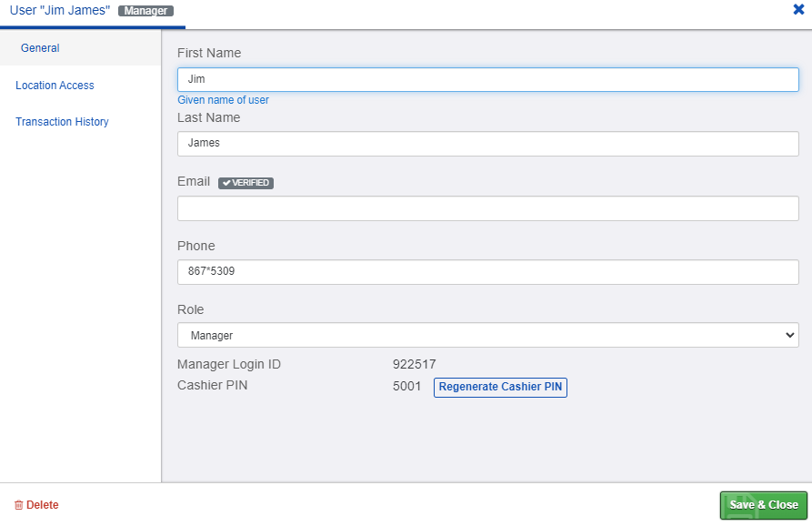Open the Transaction History section
This screenshot has width=812, height=526.
pyautogui.click(x=62, y=122)
